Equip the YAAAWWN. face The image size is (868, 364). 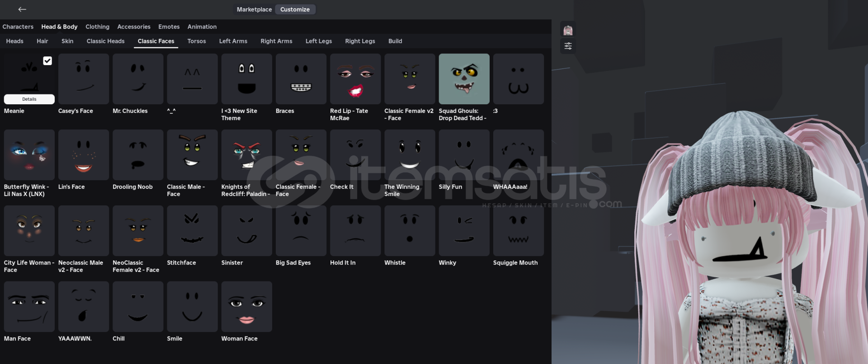coord(84,307)
